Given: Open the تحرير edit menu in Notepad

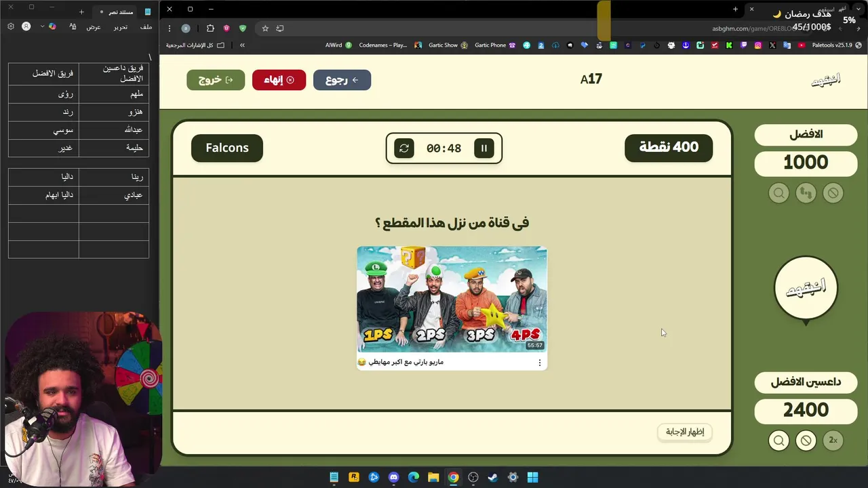Looking at the screenshot, I should tap(120, 27).
